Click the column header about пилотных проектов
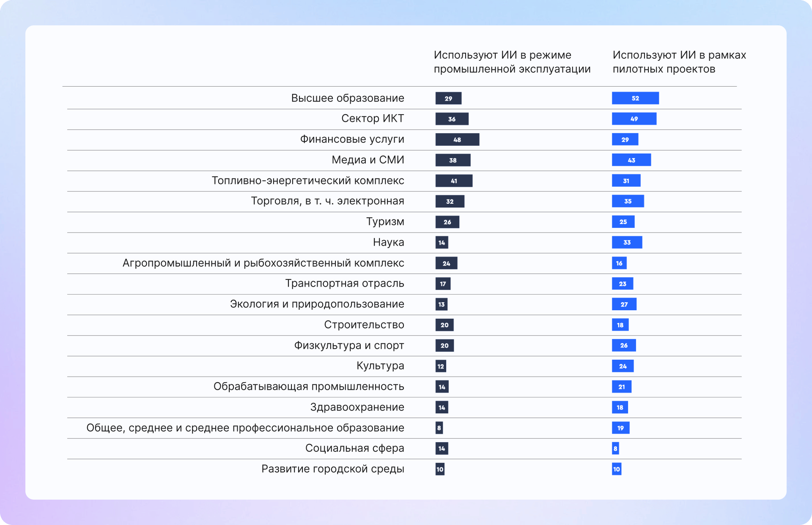Image resolution: width=812 pixels, height=525 pixels. click(x=679, y=62)
